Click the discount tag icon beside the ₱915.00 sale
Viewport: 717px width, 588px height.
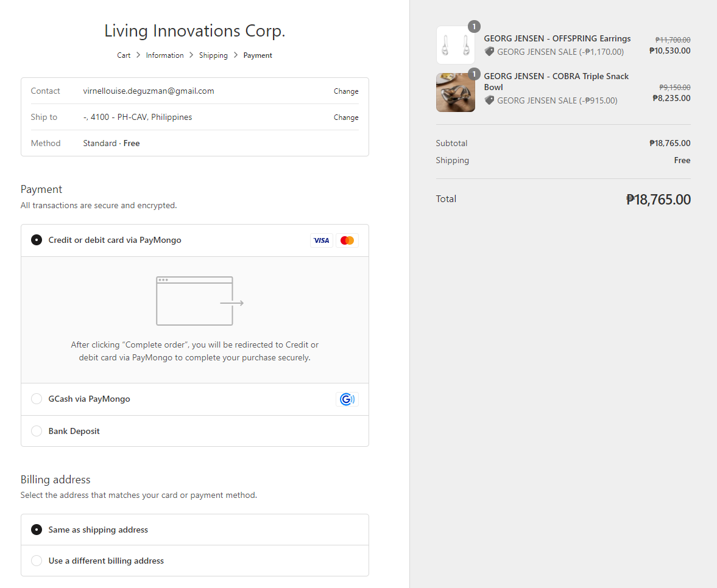489,100
